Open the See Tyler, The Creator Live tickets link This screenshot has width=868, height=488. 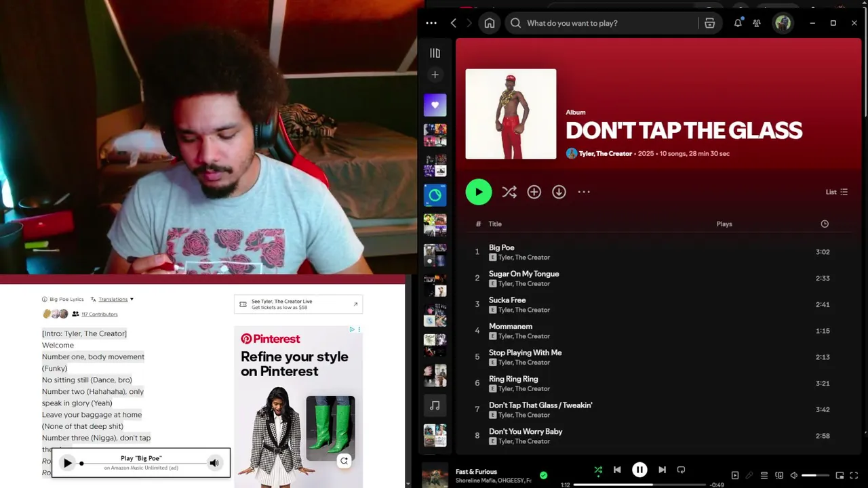pyautogui.click(x=298, y=304)
